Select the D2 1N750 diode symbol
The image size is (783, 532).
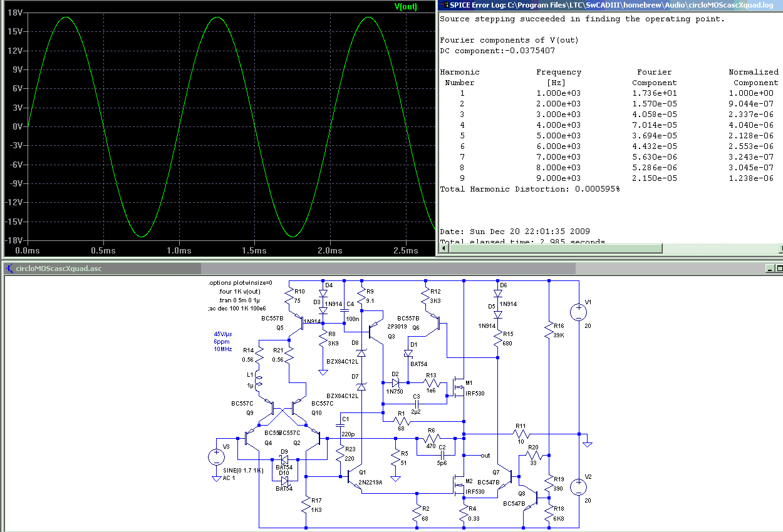click(395, 382)
